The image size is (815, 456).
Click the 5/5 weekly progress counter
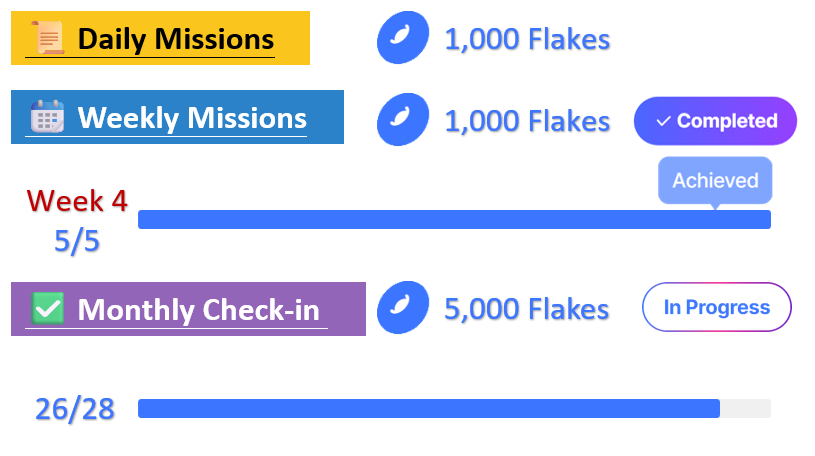[x=77, y=240]
